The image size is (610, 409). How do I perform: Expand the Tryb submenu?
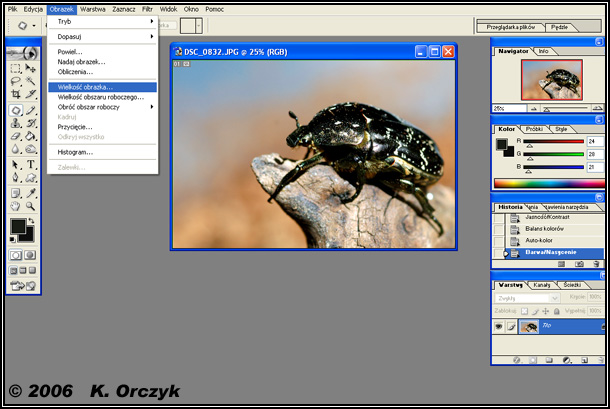[x=102, y=21]
